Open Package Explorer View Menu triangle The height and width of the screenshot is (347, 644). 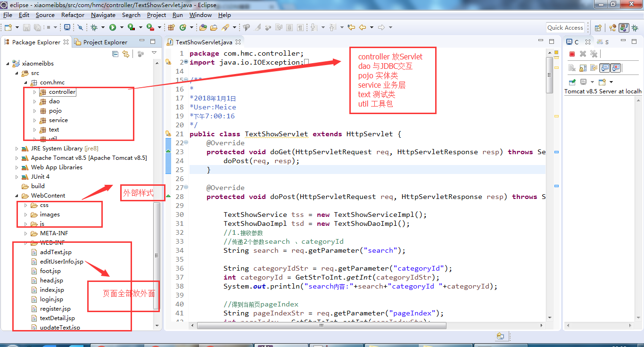click(154, 54)
